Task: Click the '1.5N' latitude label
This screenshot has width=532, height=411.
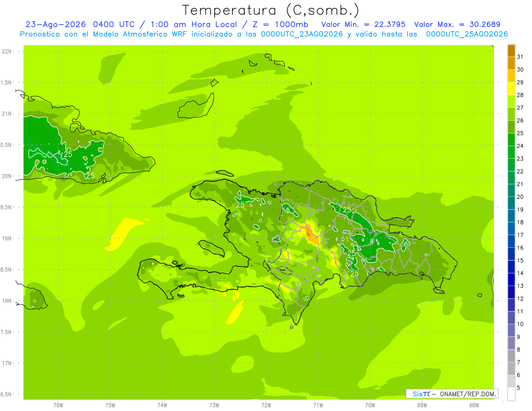Action: click(x=7, y=82)
